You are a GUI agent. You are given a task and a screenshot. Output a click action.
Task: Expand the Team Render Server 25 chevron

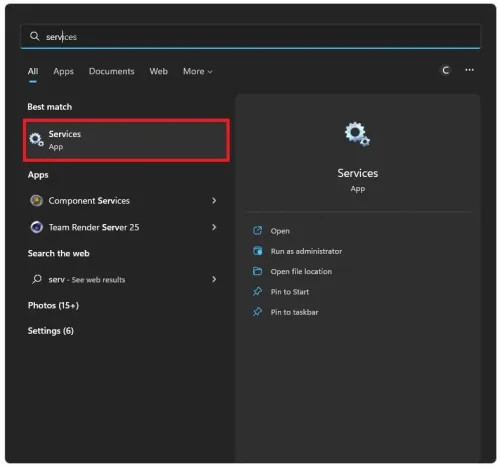tap(214, 227)
